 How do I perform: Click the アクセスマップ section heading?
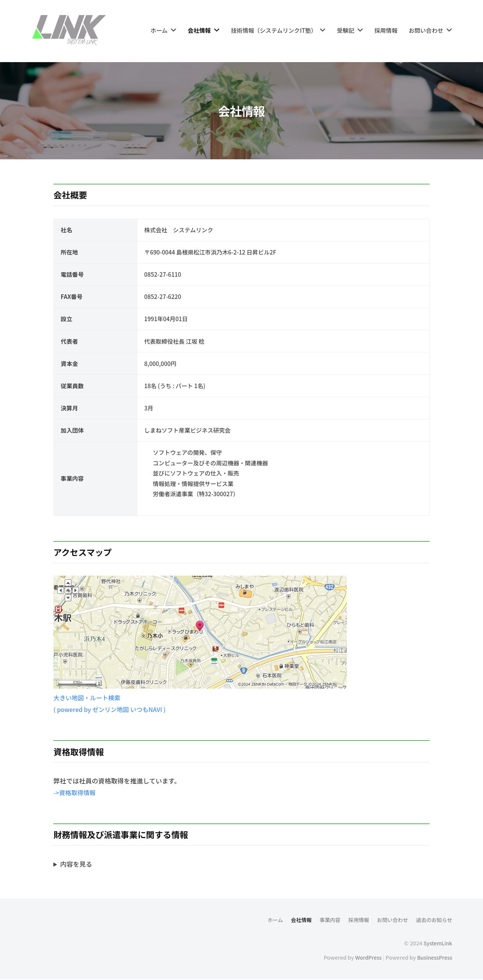82,552
